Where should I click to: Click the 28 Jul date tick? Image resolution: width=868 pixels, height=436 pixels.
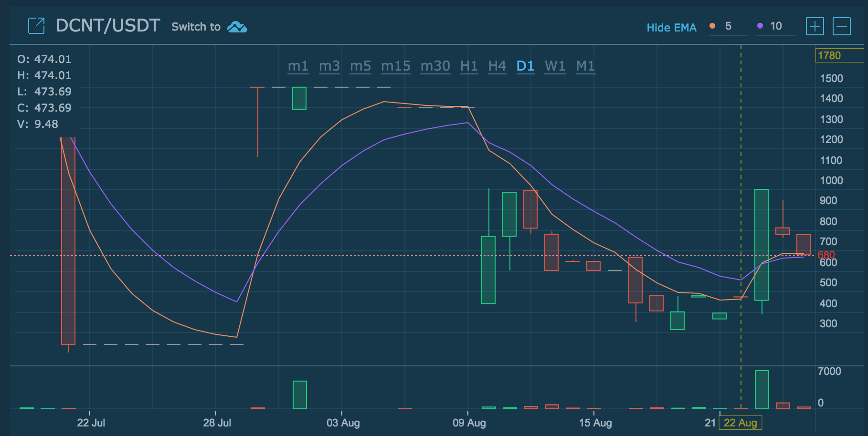click(217, 423)
